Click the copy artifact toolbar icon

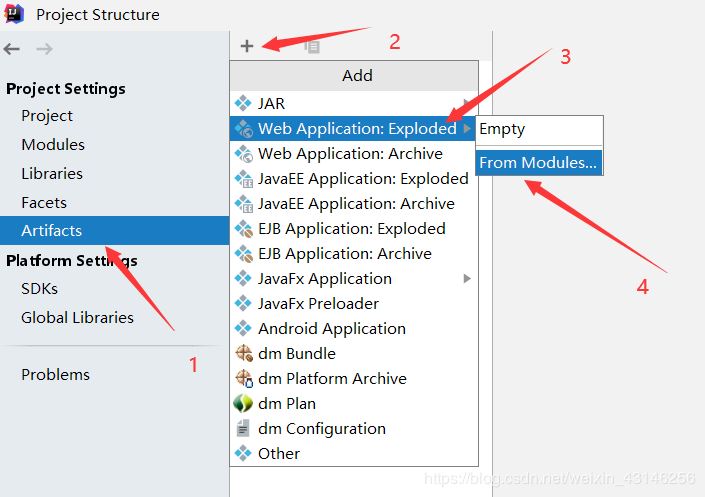pyautogui.click(x=312, y=46)
